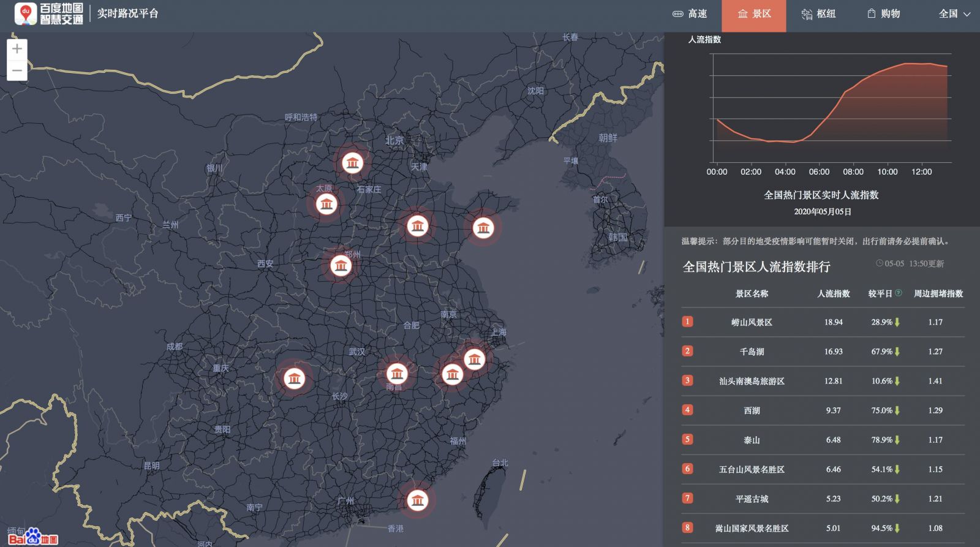Viewport: 980px width, 547px height.
Task: Open 汕头南澳岛旅游区 ranking entry
Action: pos(823,380)
